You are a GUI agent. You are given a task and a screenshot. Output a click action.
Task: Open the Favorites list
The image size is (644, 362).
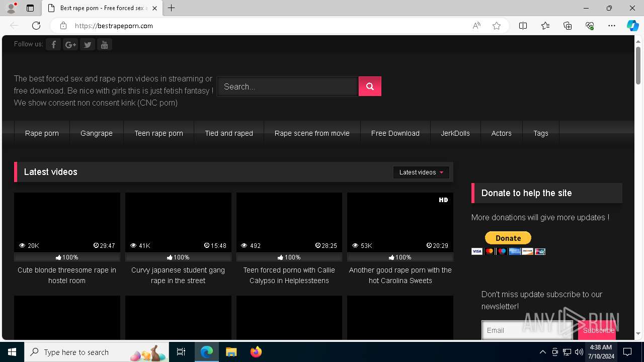click(545, 26)
